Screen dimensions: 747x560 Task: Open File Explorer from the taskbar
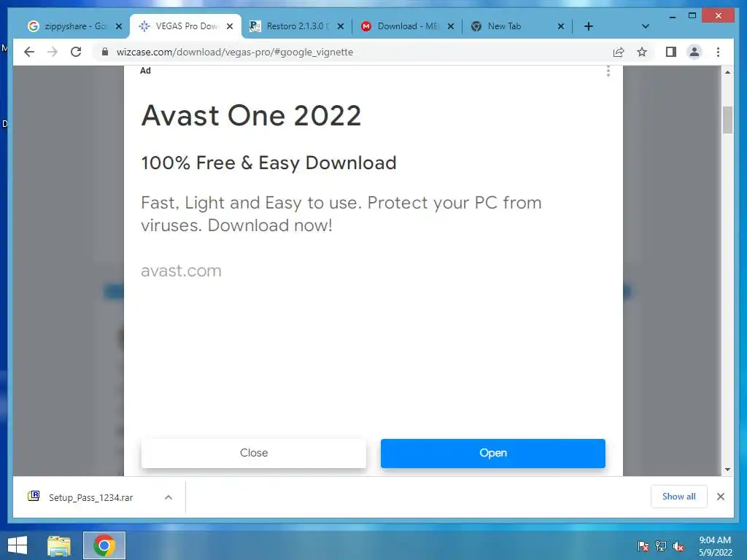tap(58, 545)
